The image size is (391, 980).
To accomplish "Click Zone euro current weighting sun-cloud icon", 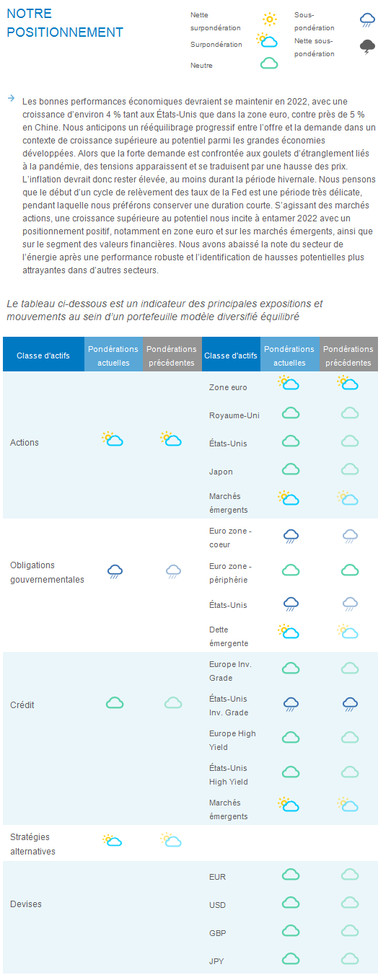I will 289,383.
